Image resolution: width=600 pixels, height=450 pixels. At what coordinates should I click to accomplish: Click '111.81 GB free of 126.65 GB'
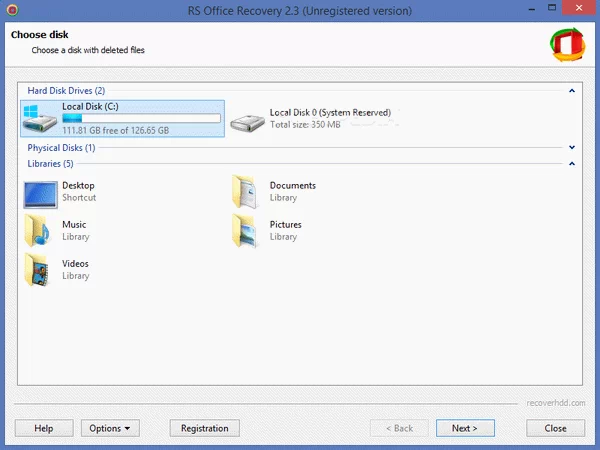116,130
